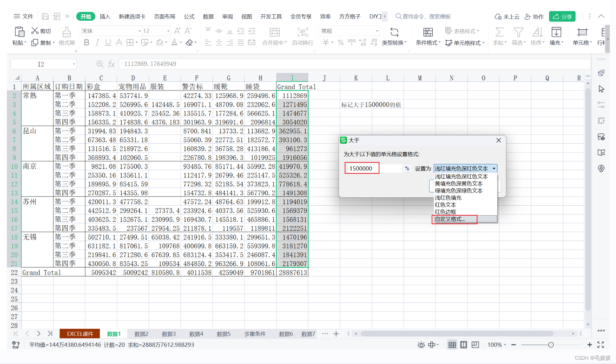616x364 pixels.
Task: Increase font size with the larger A icon
Action: (x=177, y=31)
